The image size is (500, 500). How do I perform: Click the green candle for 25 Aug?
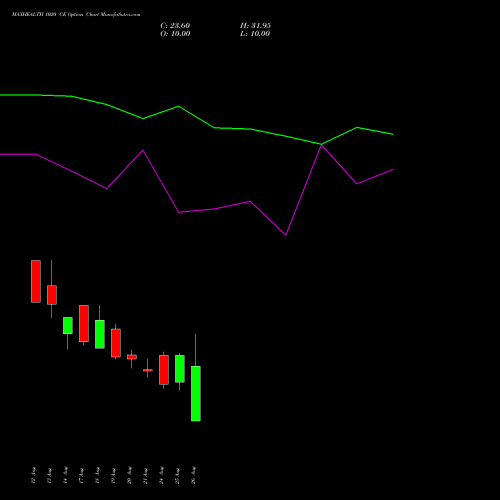tap(180, 369)
